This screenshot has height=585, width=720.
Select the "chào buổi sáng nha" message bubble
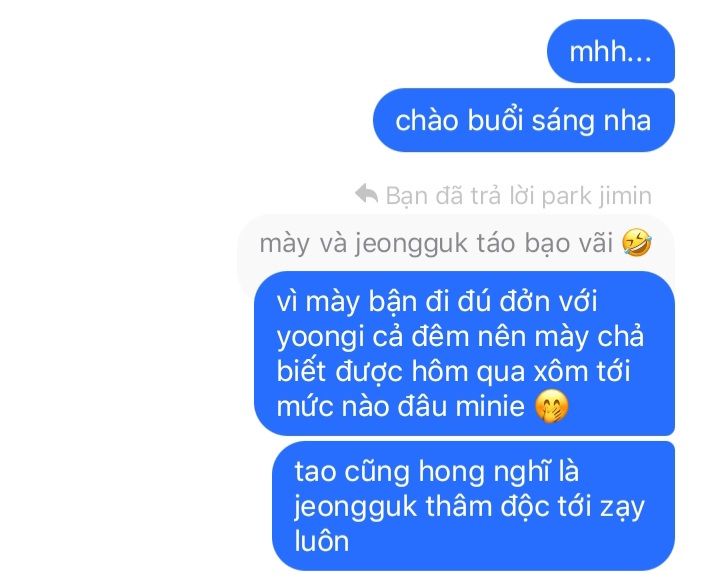tap(523, 120)
